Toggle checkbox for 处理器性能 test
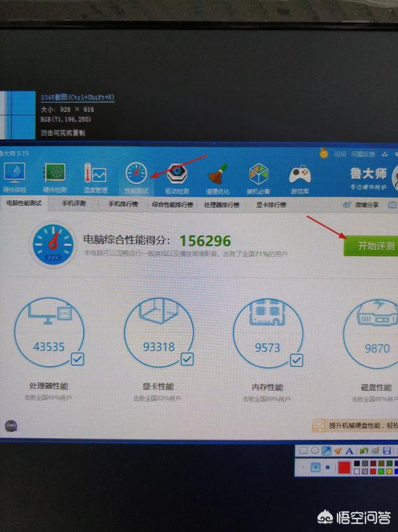398x532 pixels. [x=78, y=359]
